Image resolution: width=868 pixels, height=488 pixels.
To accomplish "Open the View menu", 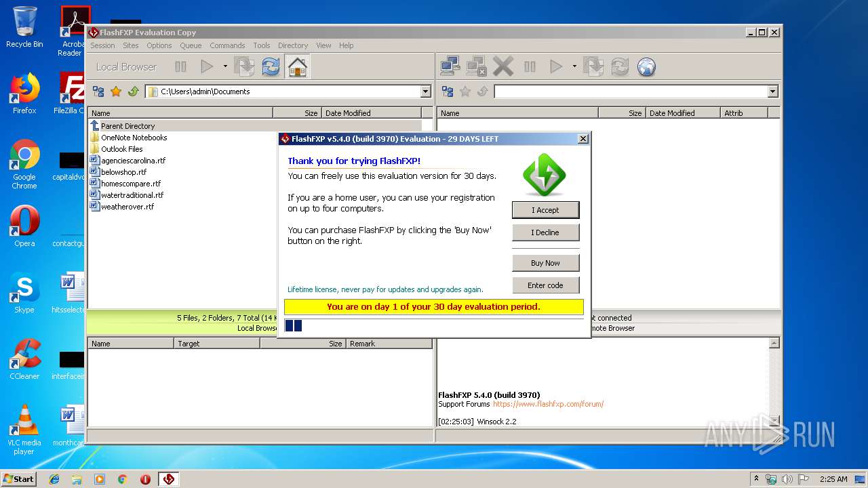I will [x=323, y=45].
